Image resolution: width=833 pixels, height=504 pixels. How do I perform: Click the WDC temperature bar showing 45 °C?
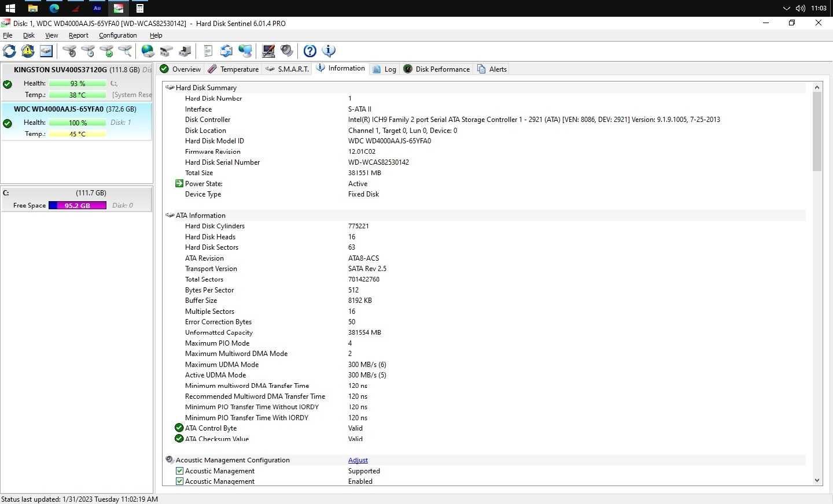[78, 134]
